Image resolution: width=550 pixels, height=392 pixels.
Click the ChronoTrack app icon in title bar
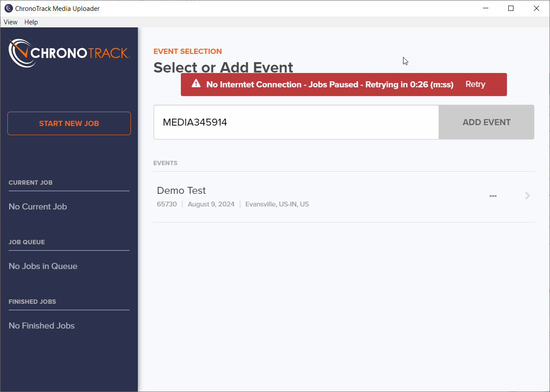point(8,8)
